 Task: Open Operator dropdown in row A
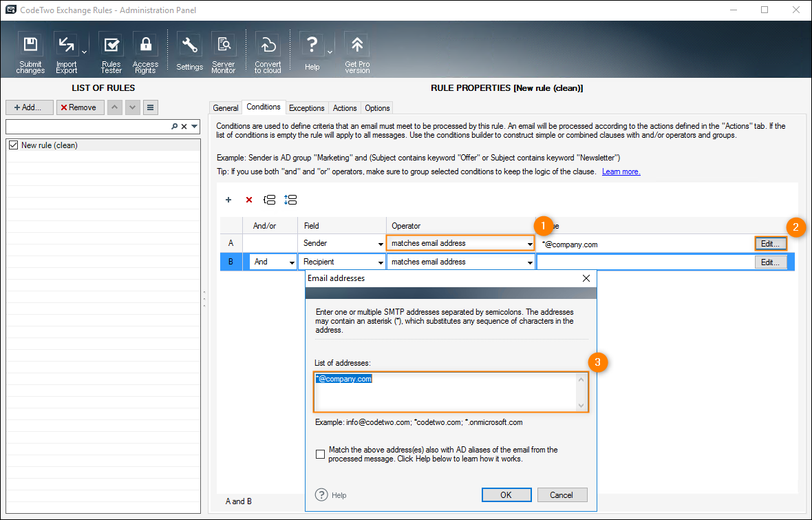(530, 244)
